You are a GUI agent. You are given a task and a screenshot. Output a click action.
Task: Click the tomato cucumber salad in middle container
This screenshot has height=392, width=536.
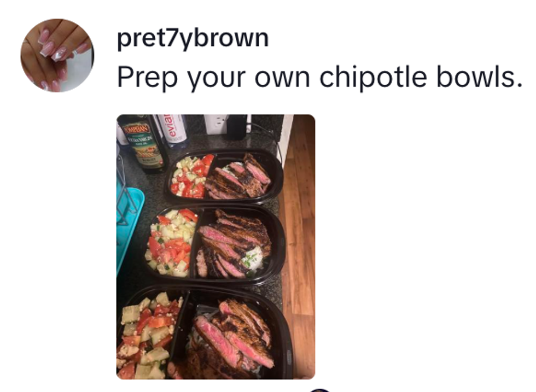172,242
